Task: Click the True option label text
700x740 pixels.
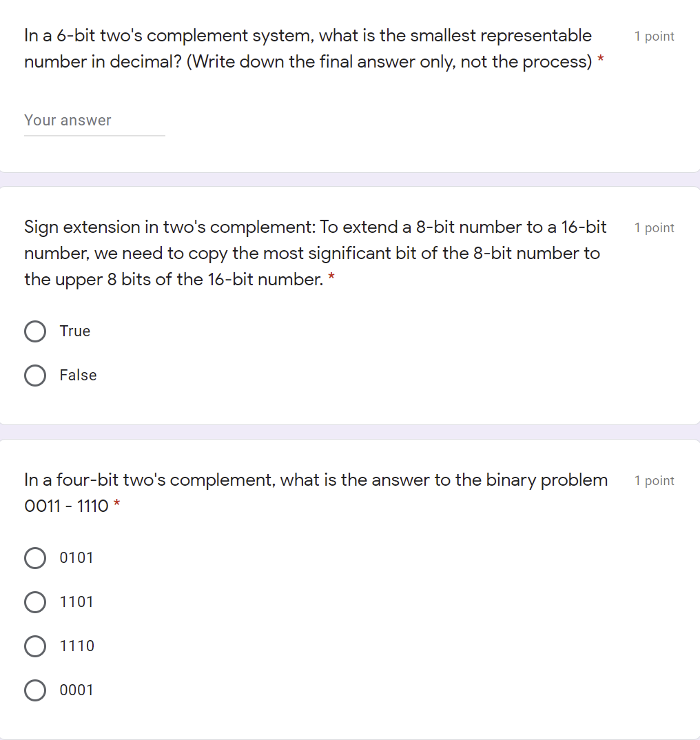Action: point(74,331)
